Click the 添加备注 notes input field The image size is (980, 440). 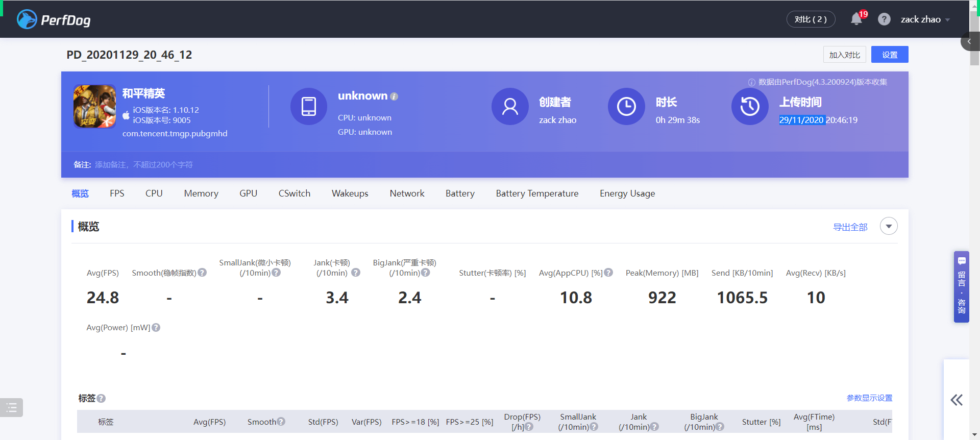[x=144, y=165]
